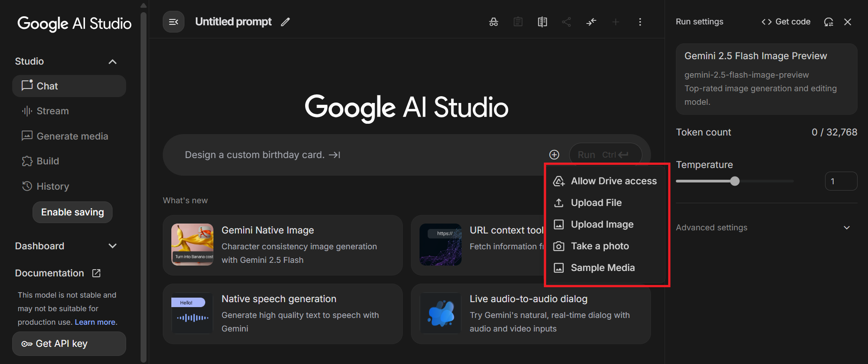
Task: Edit the Untitled prompt title pencil icon
Action: (x=285, y=22)
